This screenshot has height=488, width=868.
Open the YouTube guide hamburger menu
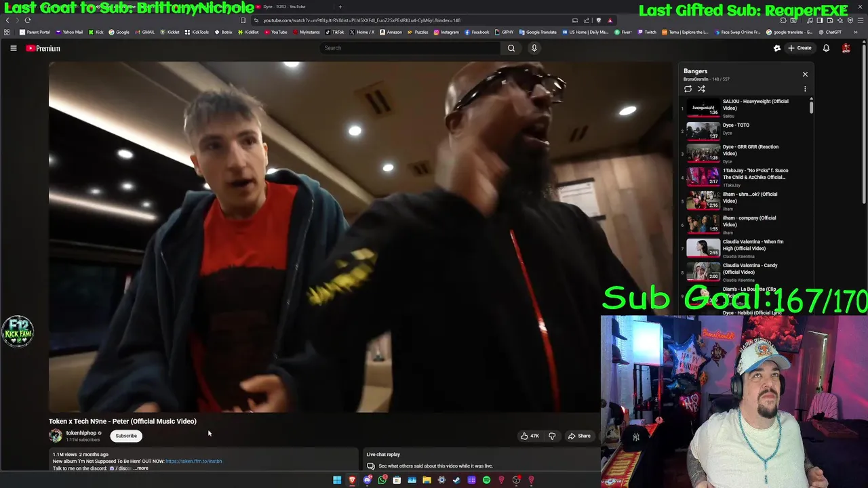click(13, 48)
